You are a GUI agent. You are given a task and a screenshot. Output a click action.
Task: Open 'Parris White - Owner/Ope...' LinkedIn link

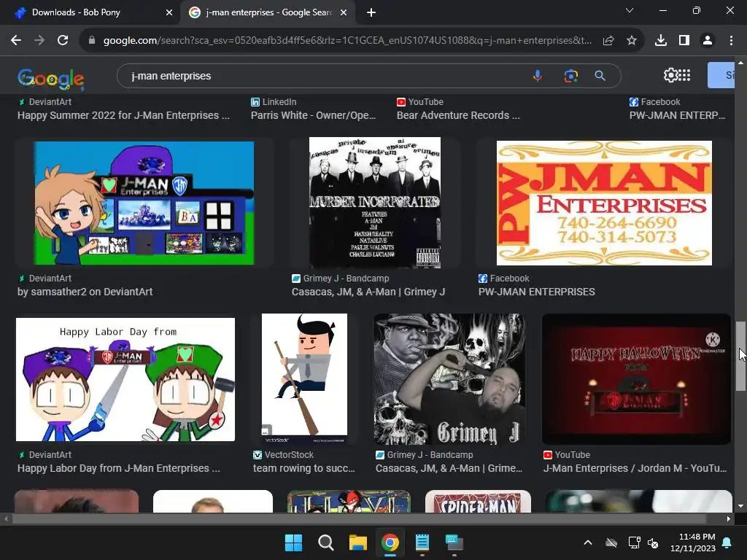pyautogui.click(x=313, y=115)
